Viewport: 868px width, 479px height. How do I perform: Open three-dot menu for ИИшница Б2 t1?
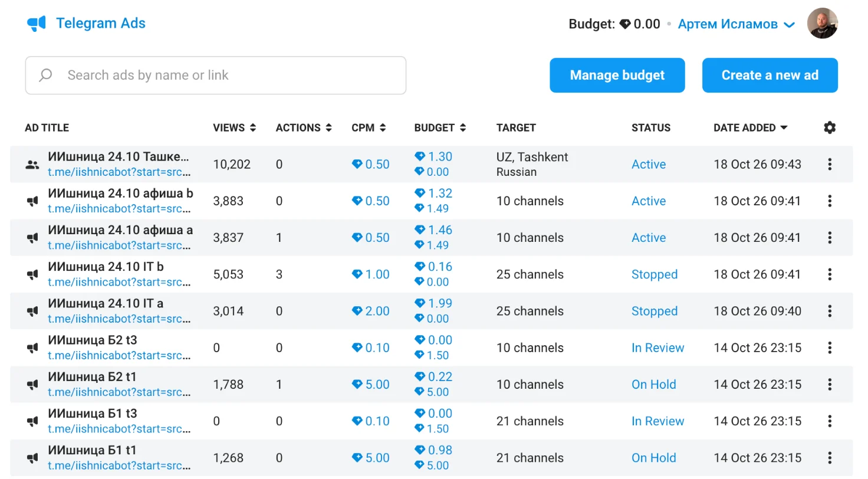coord(830,385)
